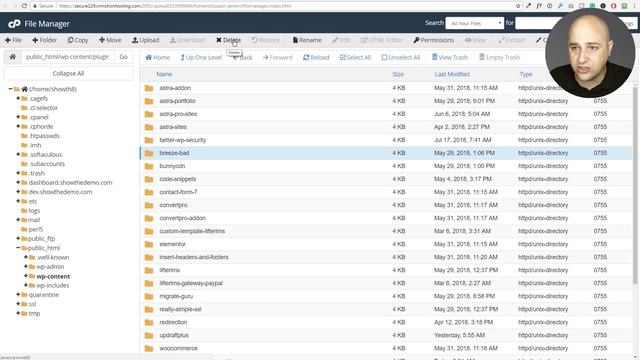Screen dimensions: 640x360
Task: Select the lifterlms-gateway-paypal folder name
Action: coord(191,283)
